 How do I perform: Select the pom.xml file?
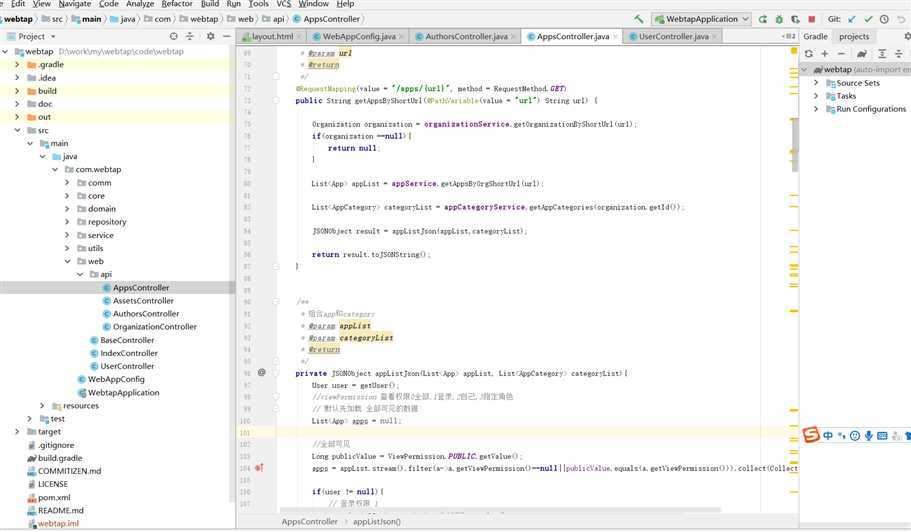(54, 498)
